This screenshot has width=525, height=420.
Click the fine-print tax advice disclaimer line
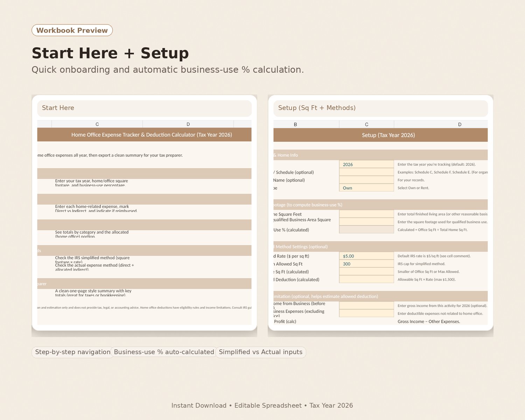145,308
